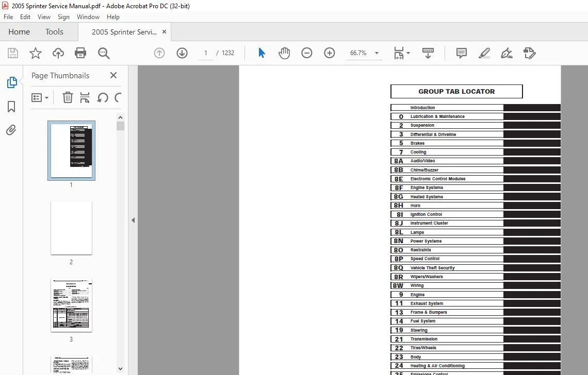Viewport: 588px width, 375px height.
Task: Go to previous page arrow
Action: pyautogui.click(x=159, y=53)
